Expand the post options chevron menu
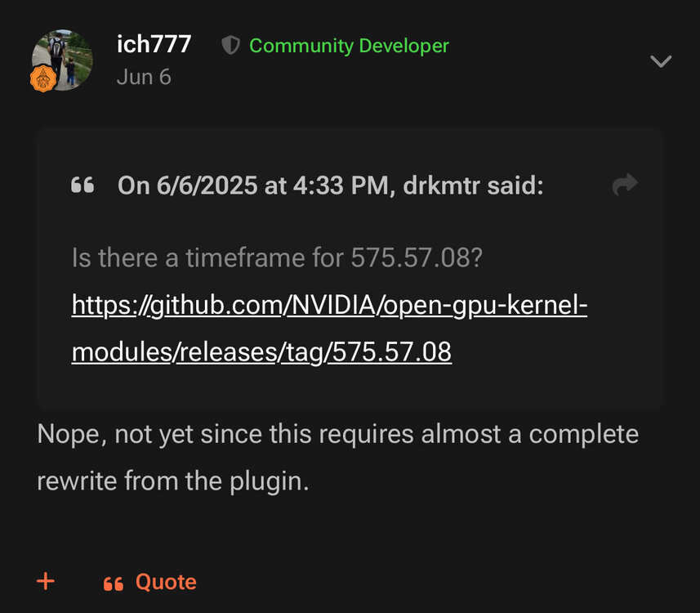The image size is (700, 613). (661, 60)
